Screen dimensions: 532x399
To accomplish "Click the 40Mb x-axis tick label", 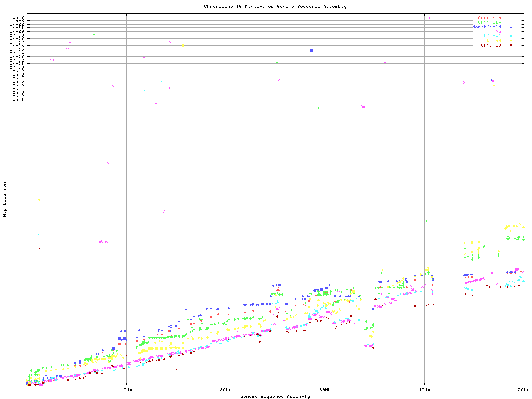I will [x=424, y=390].
